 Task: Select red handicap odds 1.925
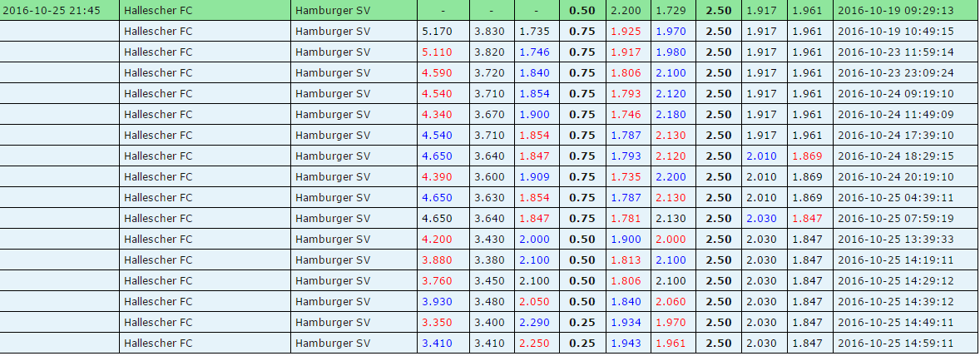(626, 32)
